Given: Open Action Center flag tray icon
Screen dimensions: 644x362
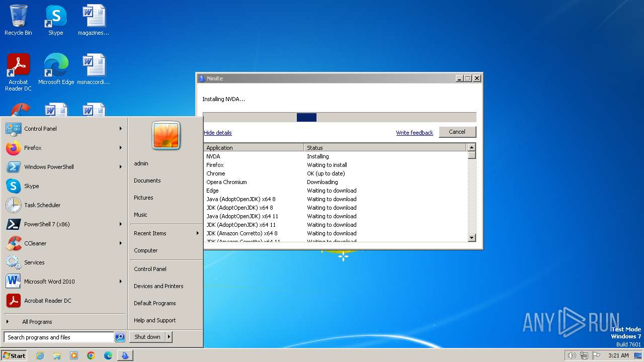Looking at the screenshot, I should click(x=596, y=355).
